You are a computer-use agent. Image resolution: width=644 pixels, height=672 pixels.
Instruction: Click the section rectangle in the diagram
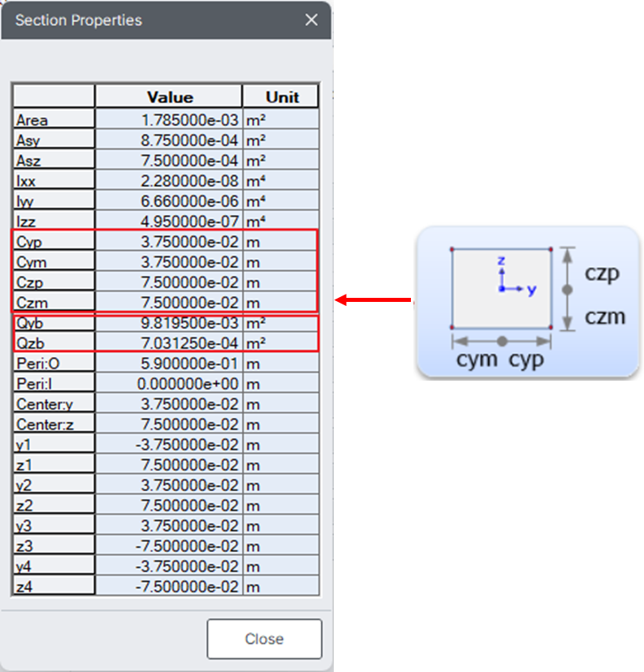(501, 288)
